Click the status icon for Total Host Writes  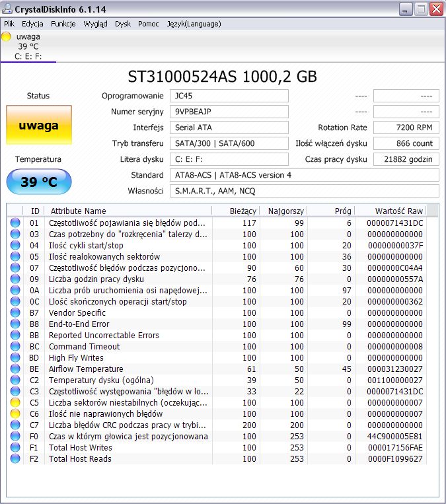pyautogui.click(x=15, y=447)
